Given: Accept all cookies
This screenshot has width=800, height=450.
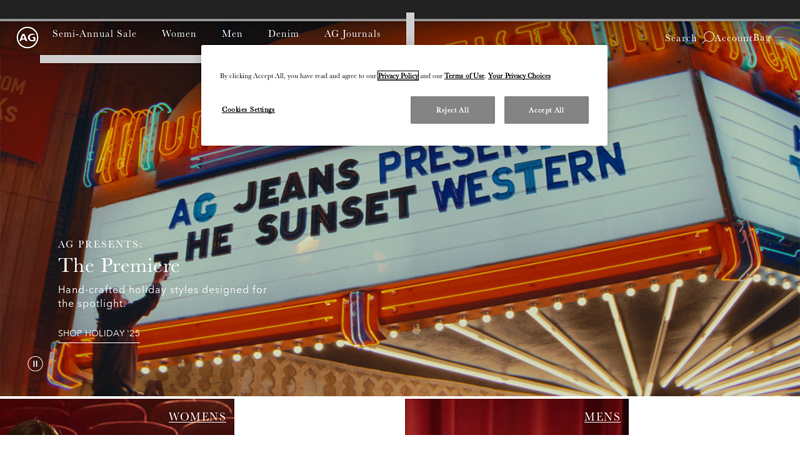Looking at the screenshot, I should point(546,110).
